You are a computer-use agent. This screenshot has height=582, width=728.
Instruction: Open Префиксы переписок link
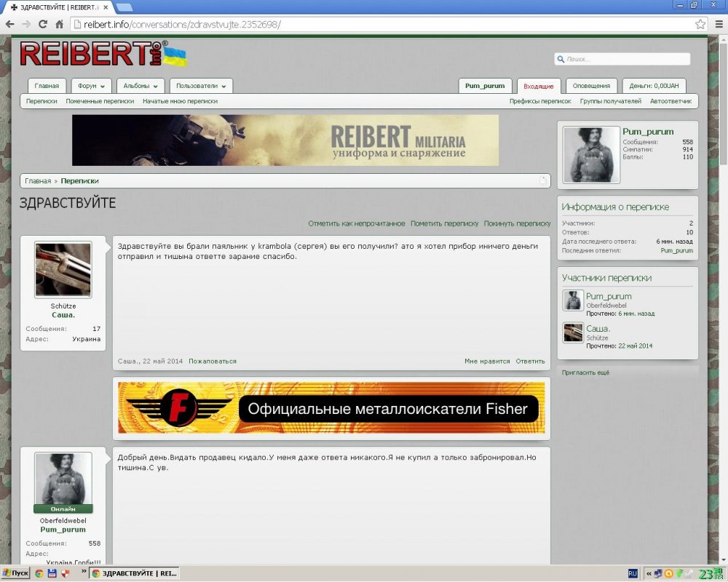point(540,101)
